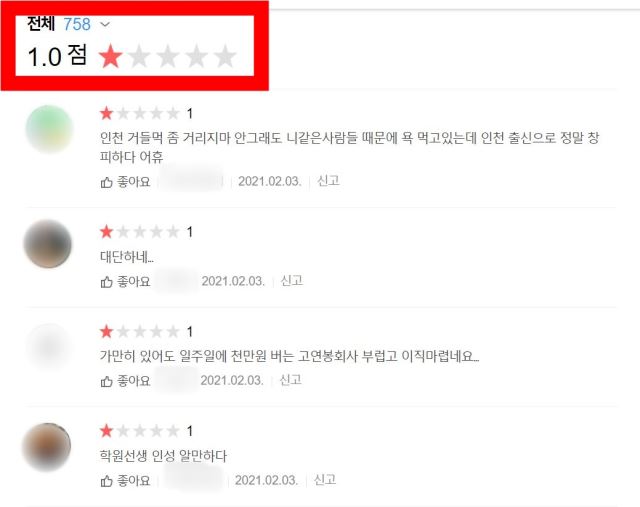The height and width of the screenshot is (507, 640).
Task: Click 신고 on the 대단하네 review
Action: click(291, 280)
